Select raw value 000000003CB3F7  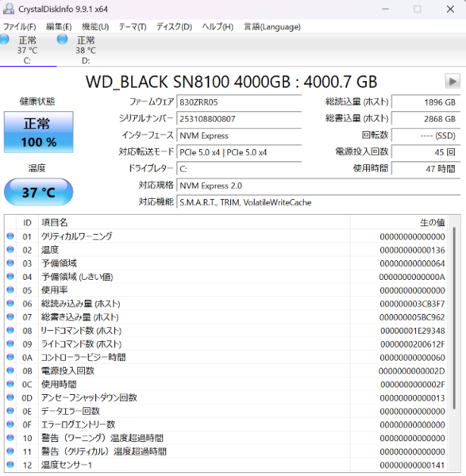[x=412, y=304]
